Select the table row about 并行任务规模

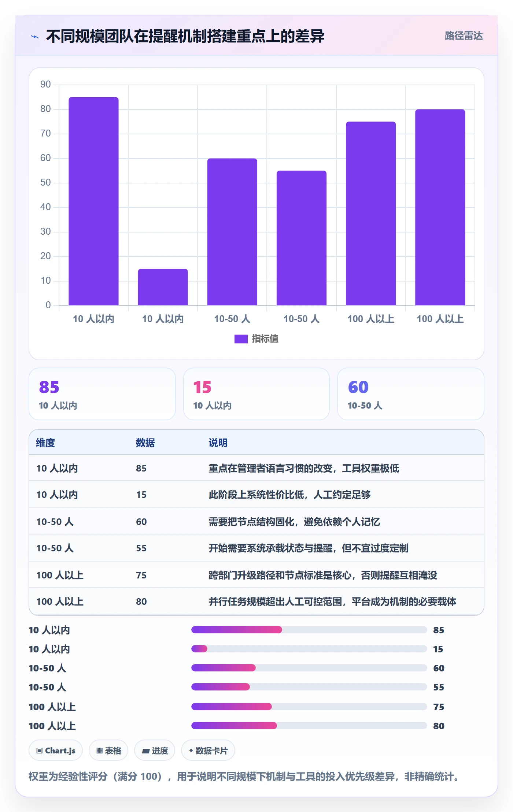(x=256, y=601)
